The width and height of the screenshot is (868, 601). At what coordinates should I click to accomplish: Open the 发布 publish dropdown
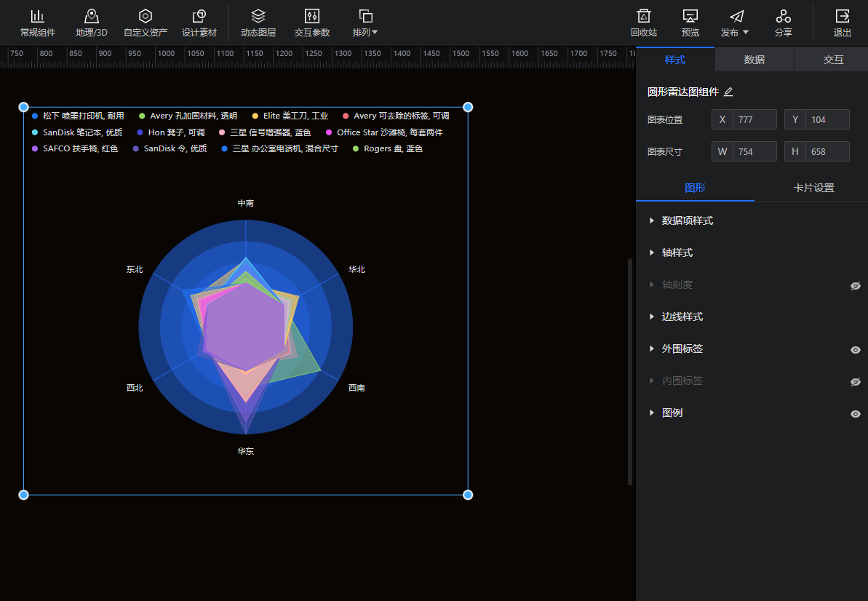coord(736,23)
